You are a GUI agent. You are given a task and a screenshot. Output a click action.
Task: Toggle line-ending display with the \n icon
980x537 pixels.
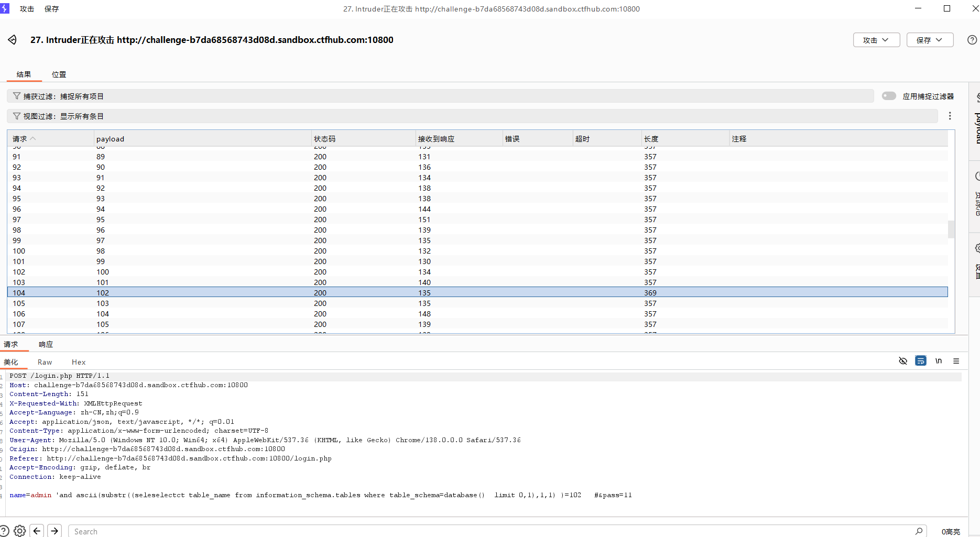(x=939, y=361)
